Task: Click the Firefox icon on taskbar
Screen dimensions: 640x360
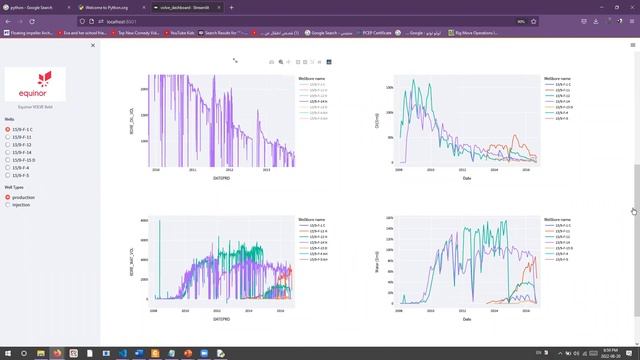Action: [x=57, y=353]
